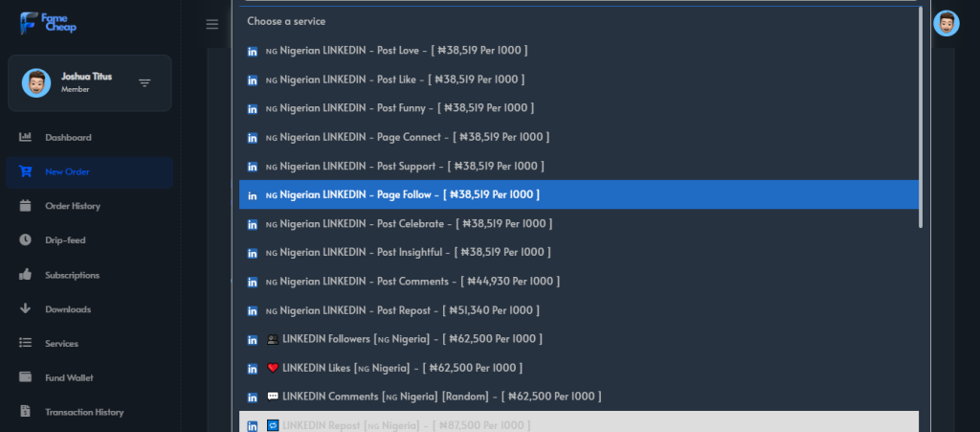Click LinkedIn icon on Post Support row

click(253, 167)
